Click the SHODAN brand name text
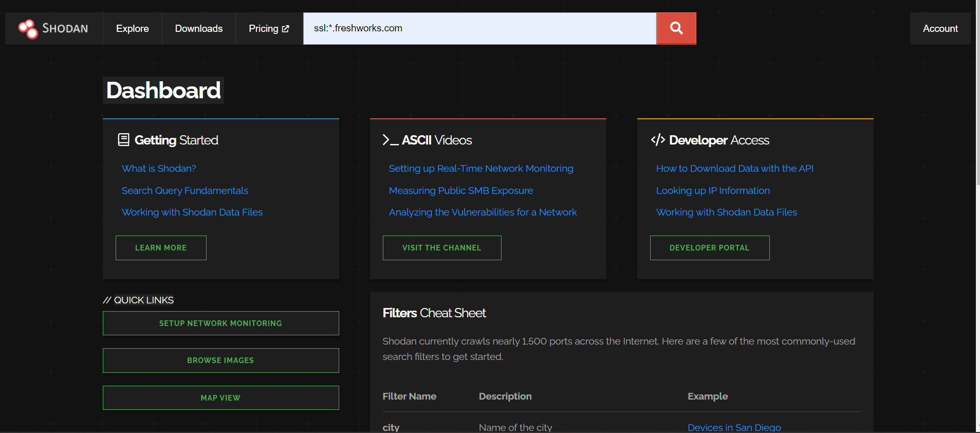The height and width of the screenshot is (433, 980). click(65, 29)
